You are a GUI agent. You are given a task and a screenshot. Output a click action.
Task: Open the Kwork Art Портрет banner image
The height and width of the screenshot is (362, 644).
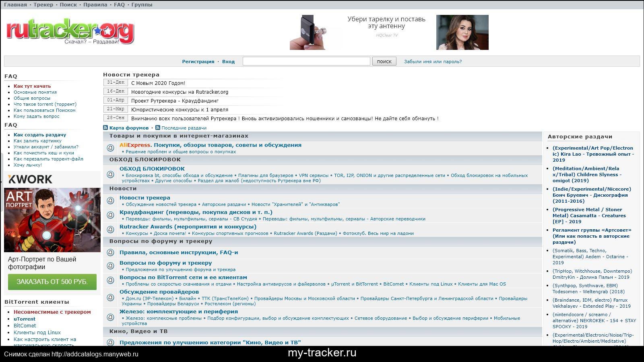point(52,220)
